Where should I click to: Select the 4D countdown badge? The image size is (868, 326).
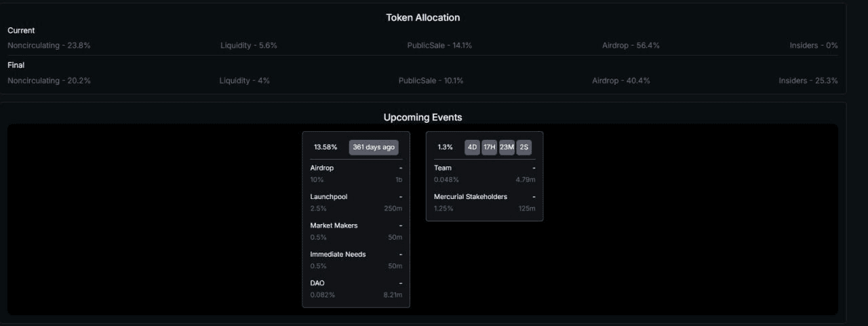pyautogui.click(x=472, y=147)
